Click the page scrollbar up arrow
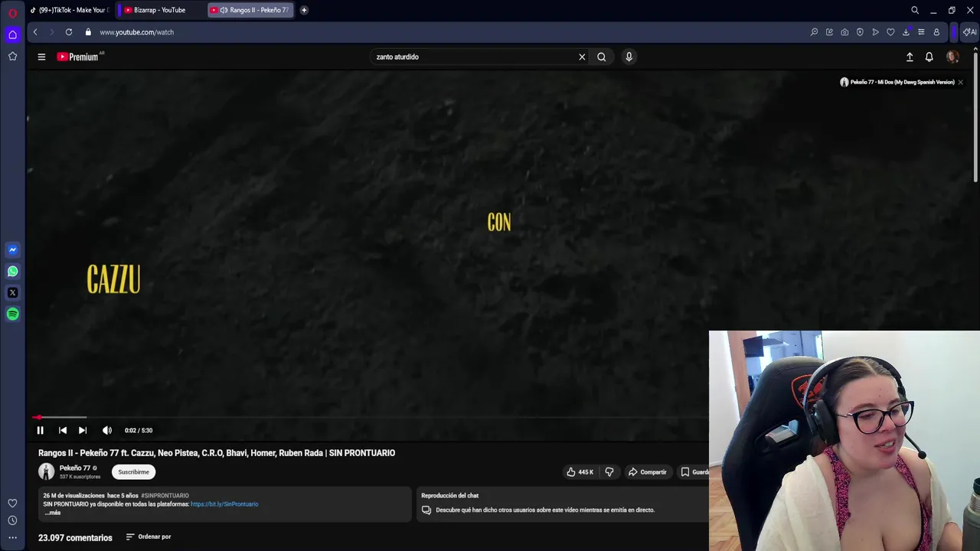The height and width of the screenshot is (551, 980). (x=975, y=49)
